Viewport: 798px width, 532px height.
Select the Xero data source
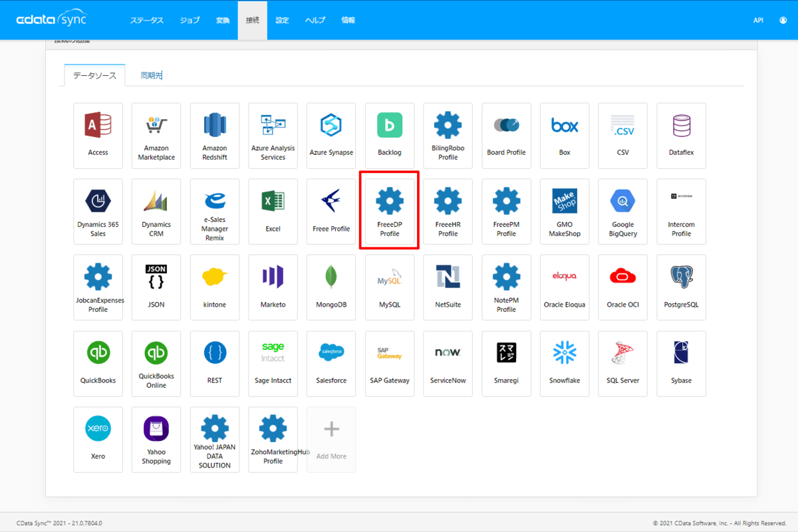click(x=98, y=440)
